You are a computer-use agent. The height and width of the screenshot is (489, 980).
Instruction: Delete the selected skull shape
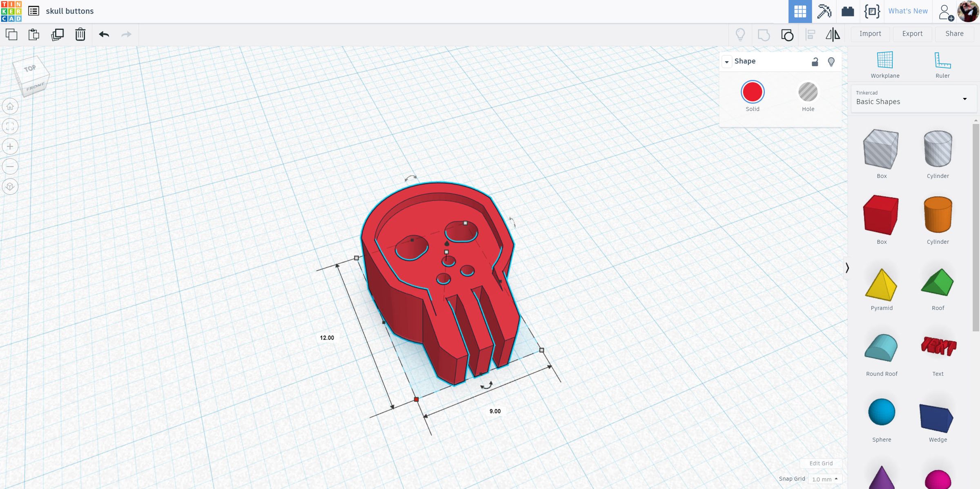point(80,35)
